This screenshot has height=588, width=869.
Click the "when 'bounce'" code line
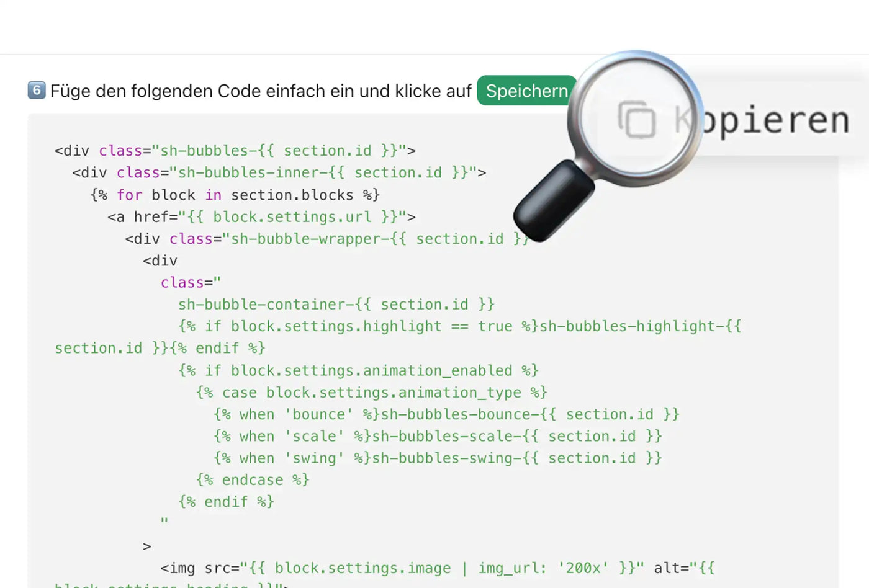coord(446,414)
